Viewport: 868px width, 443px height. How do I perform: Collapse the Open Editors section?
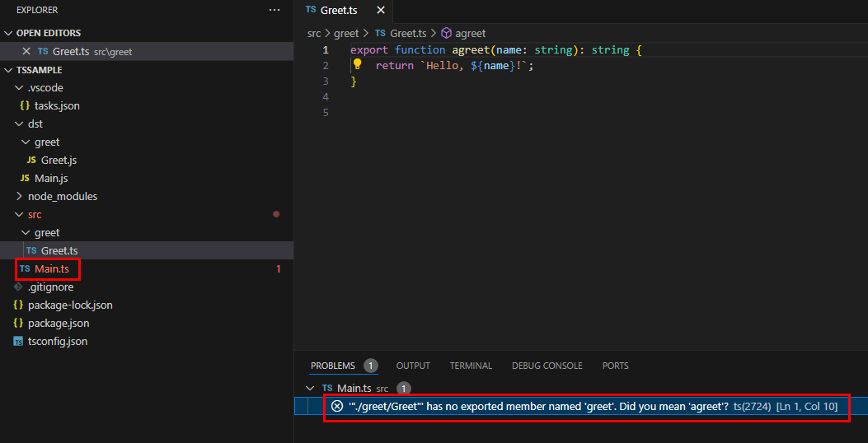click(8, 33)
